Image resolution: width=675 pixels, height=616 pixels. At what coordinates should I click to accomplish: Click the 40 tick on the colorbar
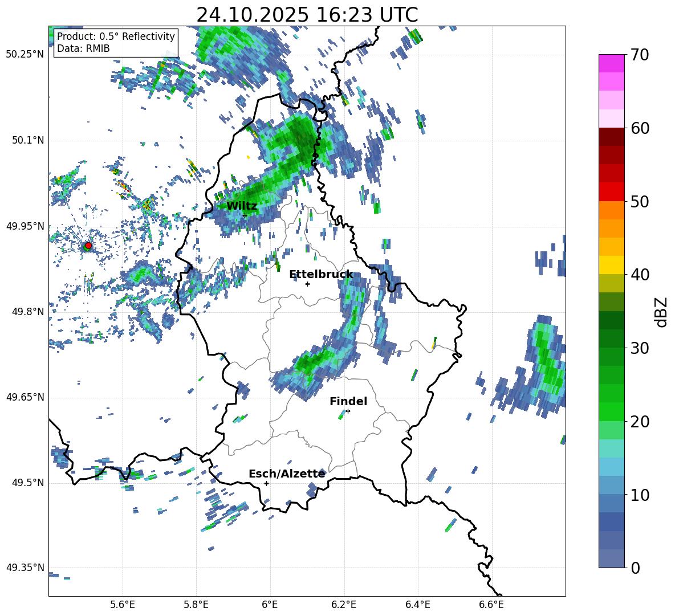coord(640,275)
